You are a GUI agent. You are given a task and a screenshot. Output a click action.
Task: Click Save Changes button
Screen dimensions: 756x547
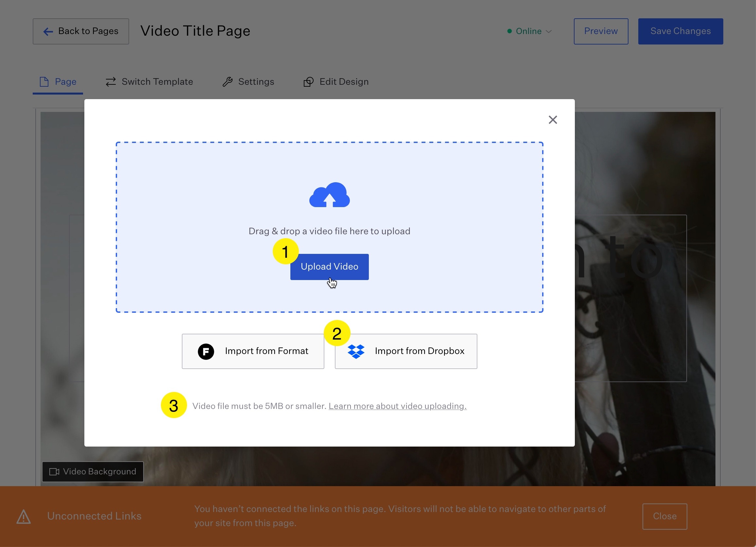(680, 31)
